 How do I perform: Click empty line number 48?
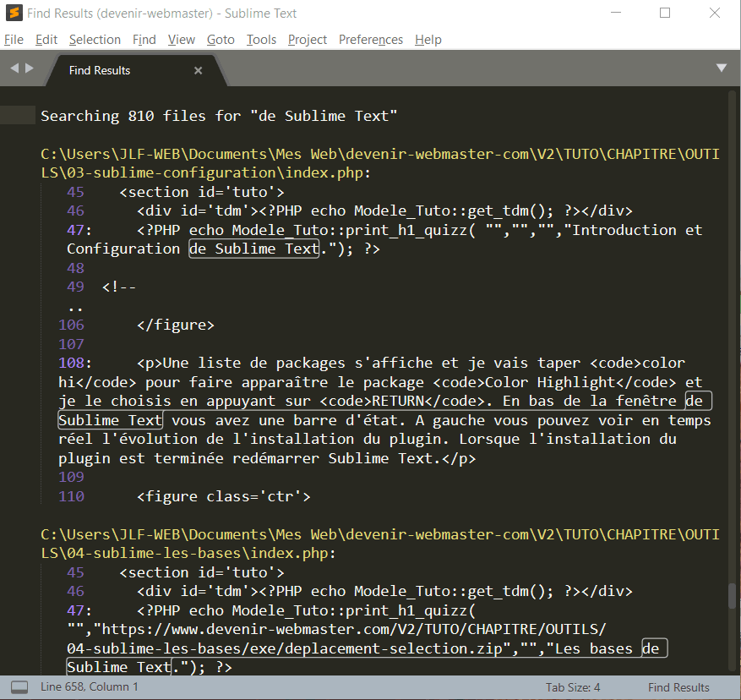click(x=75, y=268)
